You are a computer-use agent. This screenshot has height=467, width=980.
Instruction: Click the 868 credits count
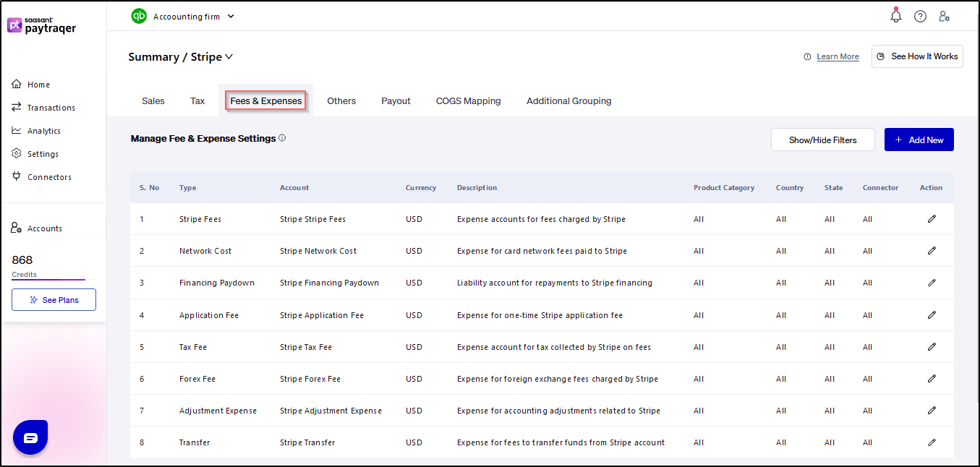click(x=22, y=260)
